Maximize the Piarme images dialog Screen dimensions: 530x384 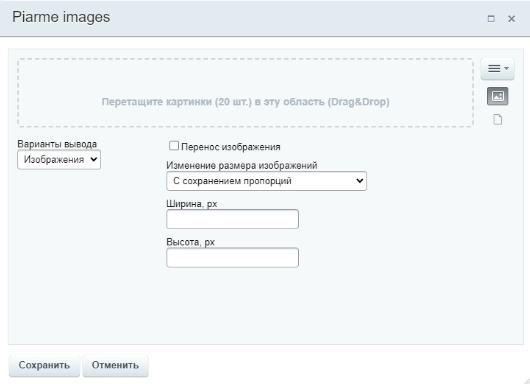[491, 19]
